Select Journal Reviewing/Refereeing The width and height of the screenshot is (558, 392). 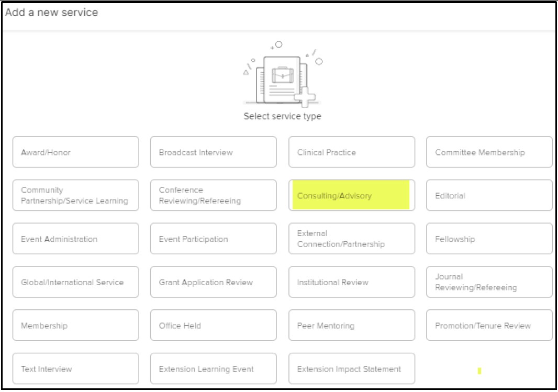490,282
